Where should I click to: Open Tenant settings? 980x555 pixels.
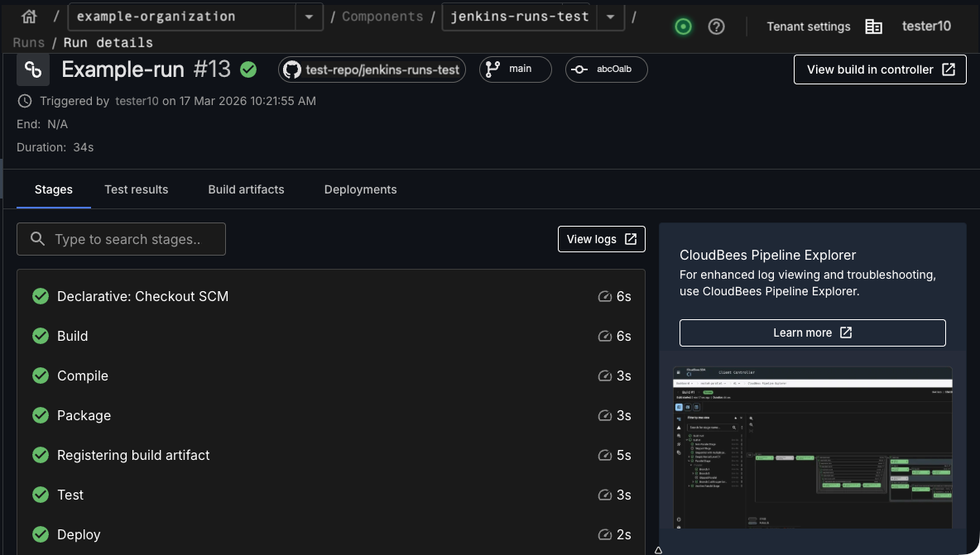click(808, 26)
